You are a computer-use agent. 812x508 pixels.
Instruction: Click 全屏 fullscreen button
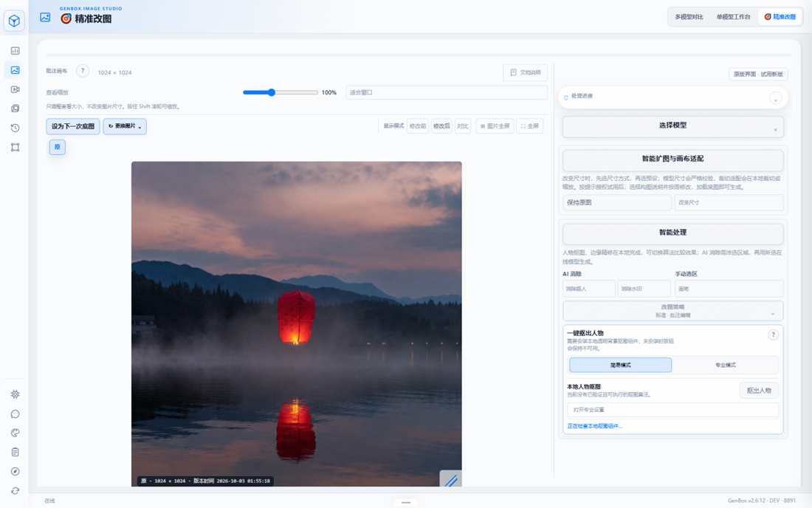(x=530, y=126)
